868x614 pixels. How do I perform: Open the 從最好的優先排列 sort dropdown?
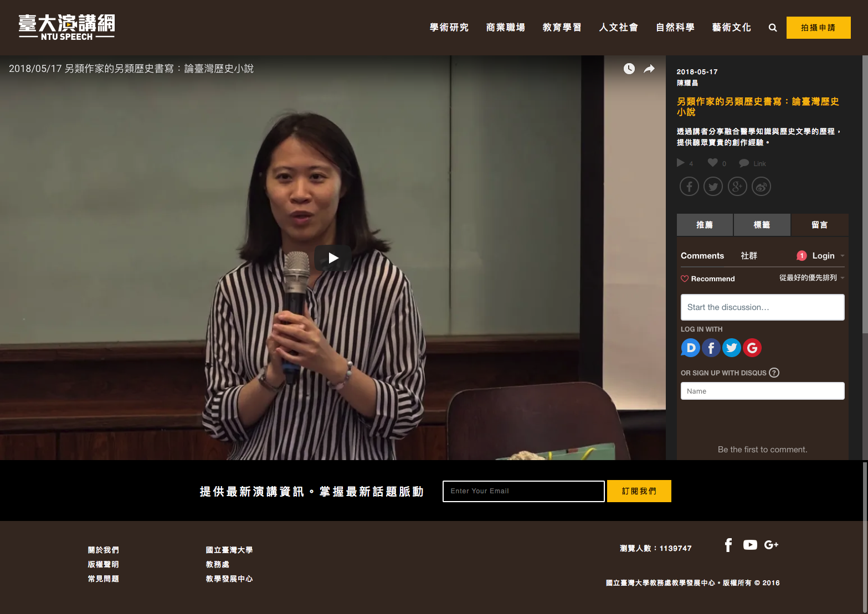(811, 277)
